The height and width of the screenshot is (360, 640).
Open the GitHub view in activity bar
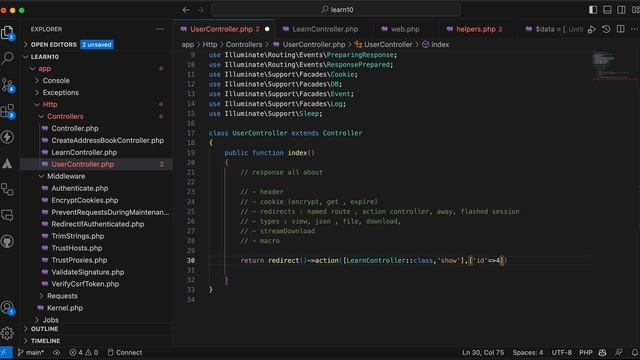tap(7, 241)
